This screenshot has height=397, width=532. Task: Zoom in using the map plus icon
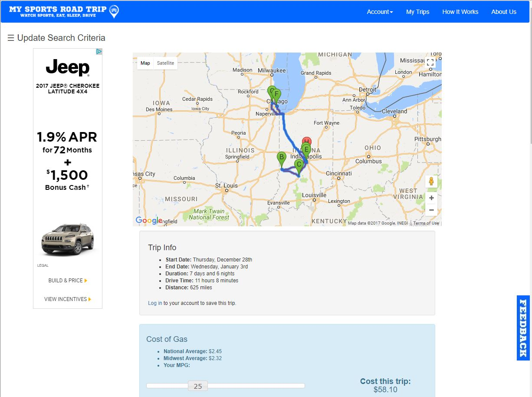click(x=431, y=198)
